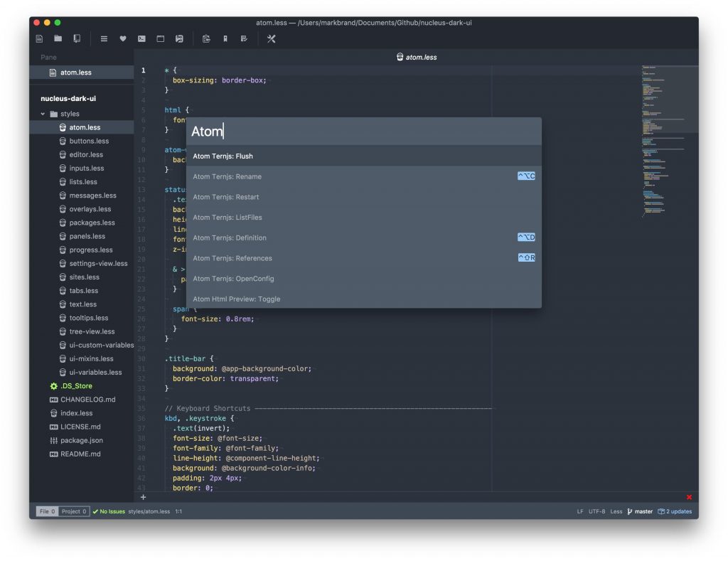Click the open folder toolbar icon
The height and width of the screenshot is (561, 728).
(58, 38)
